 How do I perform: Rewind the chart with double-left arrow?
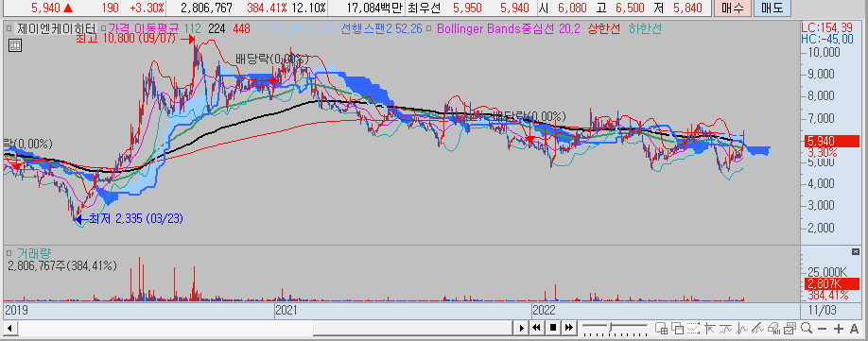coord(536,329)
